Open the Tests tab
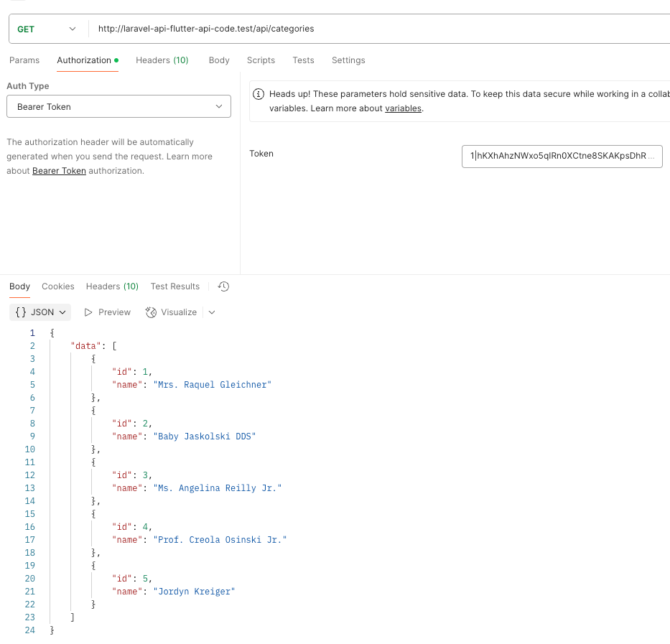The height and width of the screenshot is (644, 670). [x=303, y=60]
